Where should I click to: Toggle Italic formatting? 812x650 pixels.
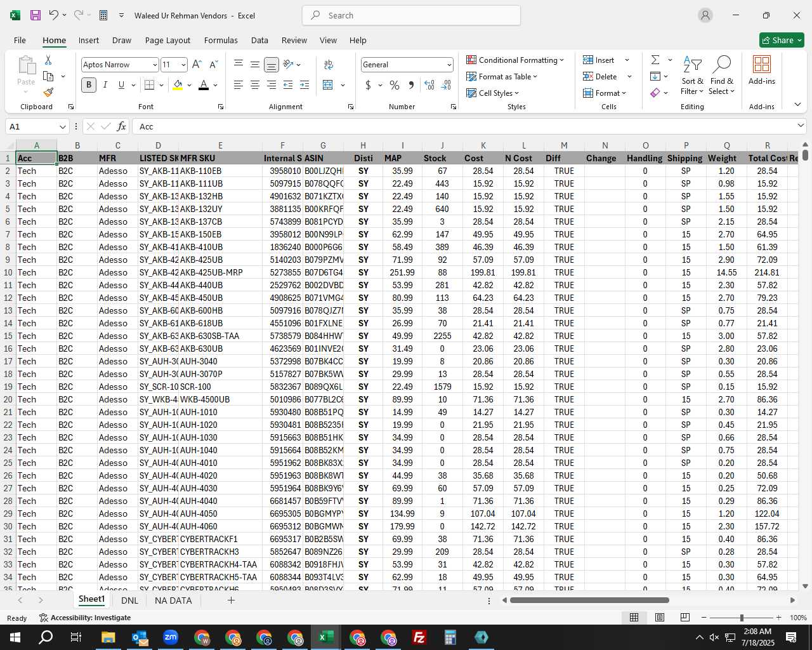[x=105, y=84]
